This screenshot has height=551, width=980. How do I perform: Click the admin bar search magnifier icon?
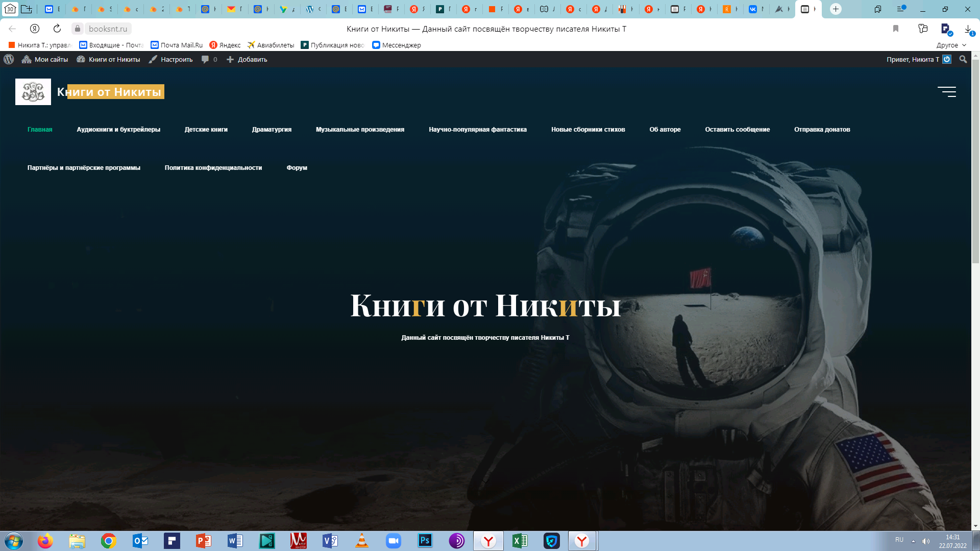(x=963, y=59)
